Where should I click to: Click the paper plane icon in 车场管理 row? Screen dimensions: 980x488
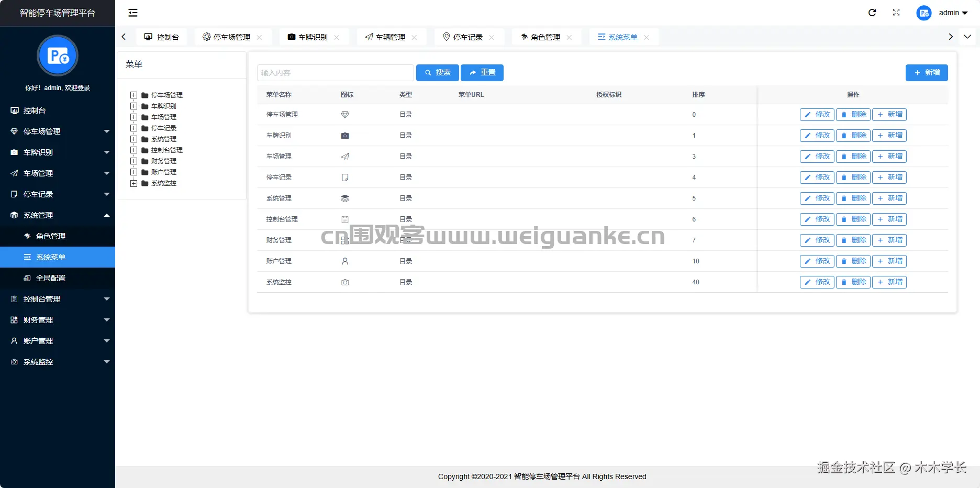point(345,157)
